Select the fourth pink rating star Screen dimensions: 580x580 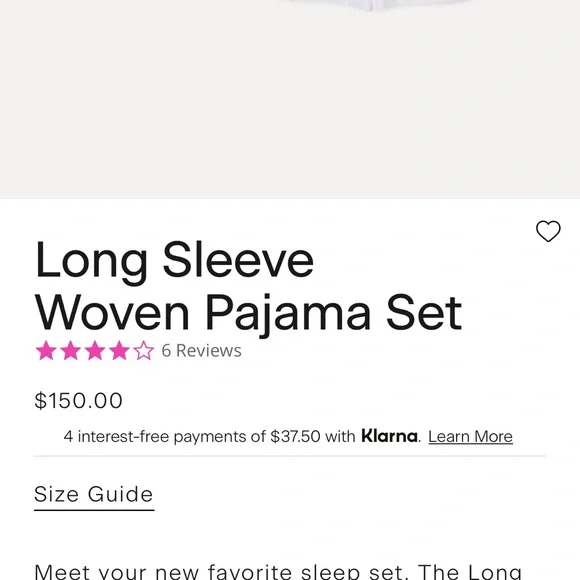pyautogui.click(x=119, y=350)
